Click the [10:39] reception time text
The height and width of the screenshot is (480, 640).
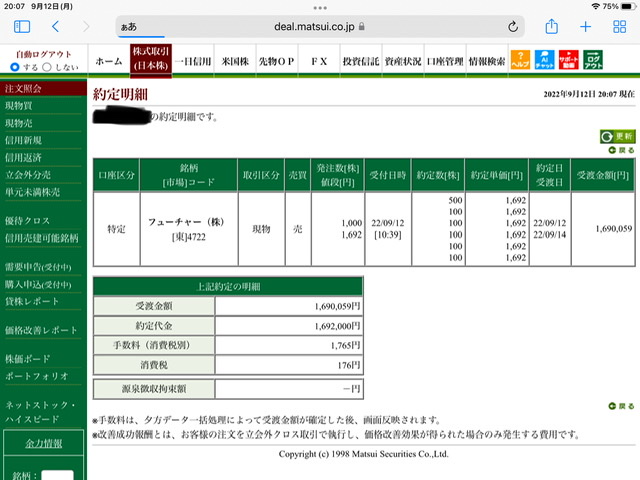(388, 235)
